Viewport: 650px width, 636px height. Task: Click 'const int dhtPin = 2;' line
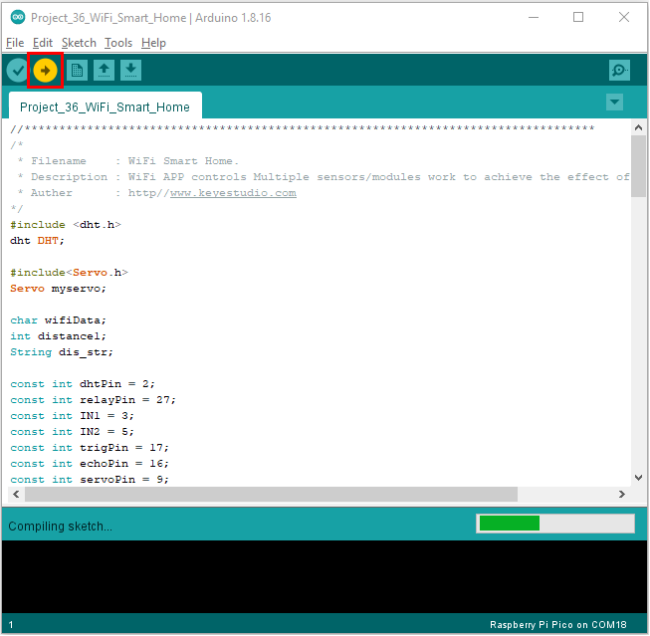[82, 384]
